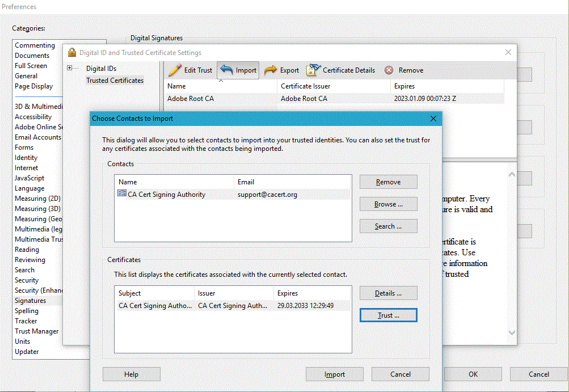This screenshot has height=392, width=569.
Task: Select the Adobe Root CA certificate row
Action: click(x=191, y=99)
